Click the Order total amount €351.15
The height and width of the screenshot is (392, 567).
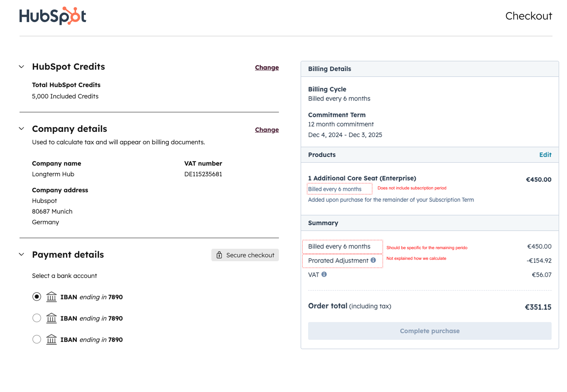click(x=538, y=307)
